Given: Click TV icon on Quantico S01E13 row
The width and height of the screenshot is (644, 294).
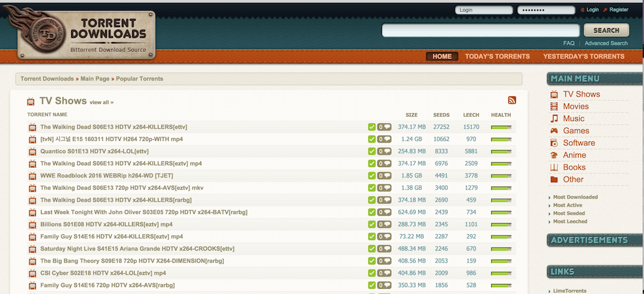Looking at the screenshot, I should tap(33, 152).
